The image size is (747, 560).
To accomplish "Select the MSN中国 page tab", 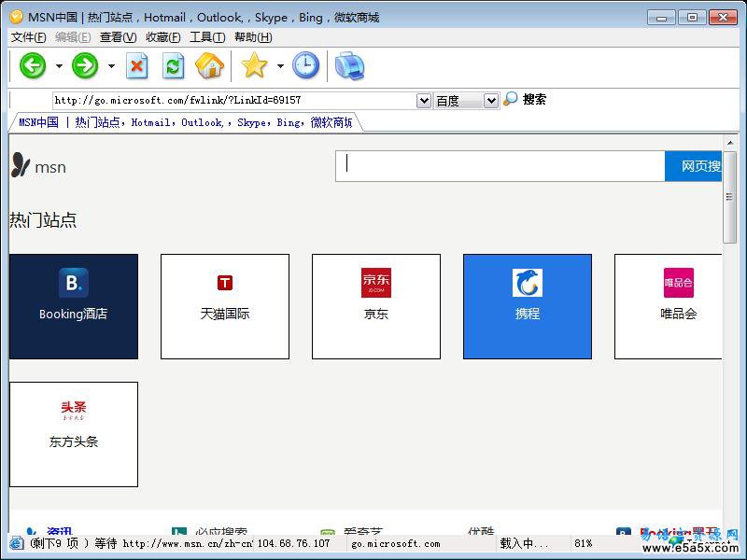I will click(186, 122).
